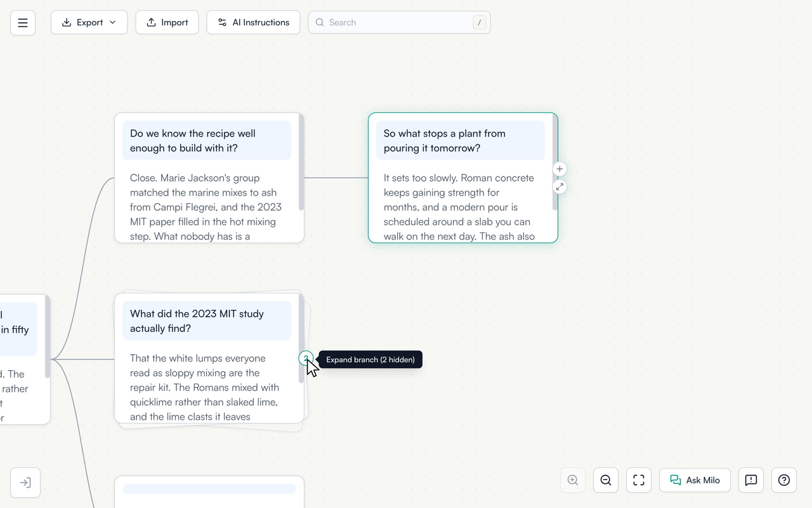The height and width of the screenshot is (508, 812).
Task: Click the zoom out magnifier icon
Action: 606,480
